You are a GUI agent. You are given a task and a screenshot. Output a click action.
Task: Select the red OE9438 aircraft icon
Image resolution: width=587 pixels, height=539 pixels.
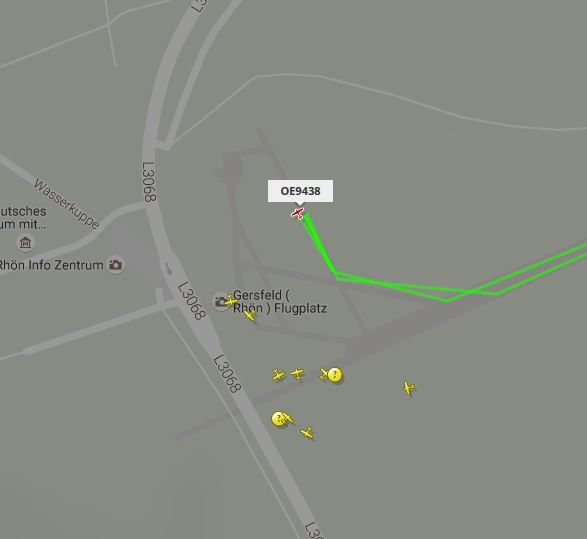tap(298, 214)
